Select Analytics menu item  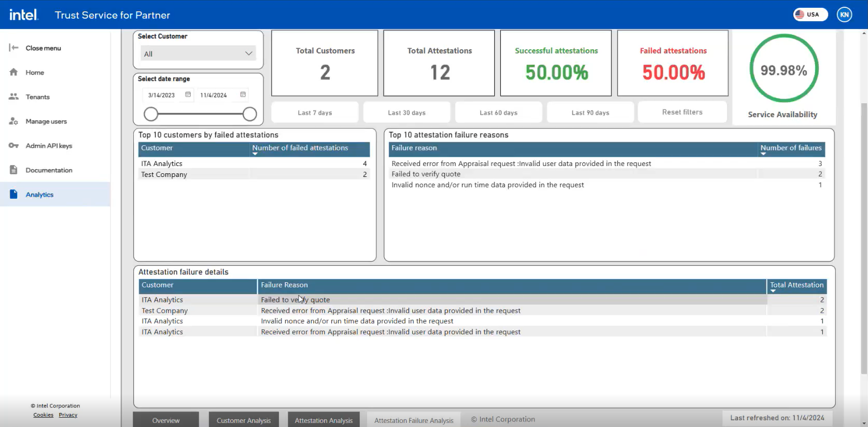tap(55, 194)
